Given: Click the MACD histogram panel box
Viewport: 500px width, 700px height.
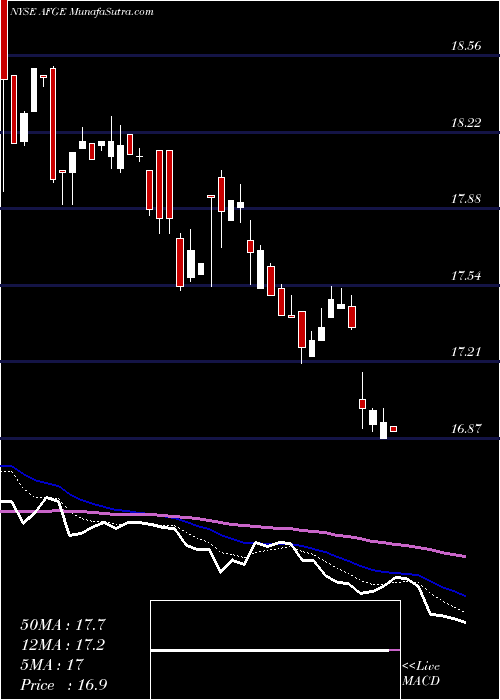Looking at the screenshot, I should (275, 650).
